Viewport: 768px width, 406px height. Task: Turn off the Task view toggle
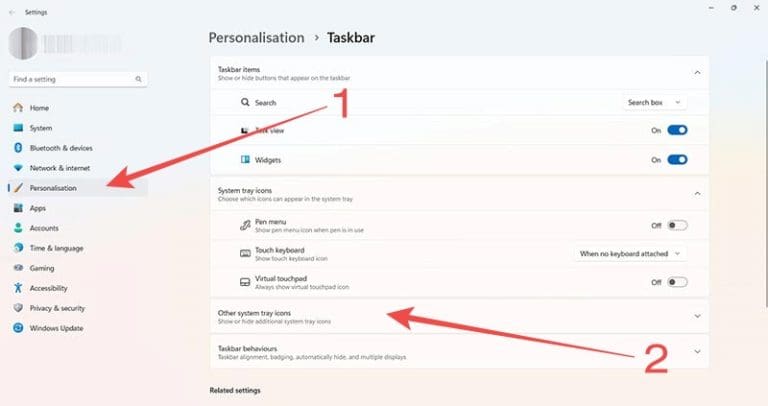coord(677,130)
